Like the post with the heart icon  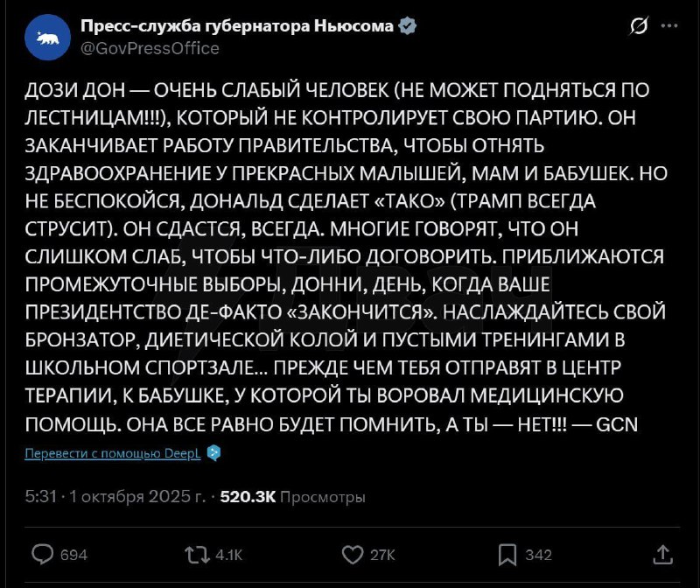[x=351, y=553]
